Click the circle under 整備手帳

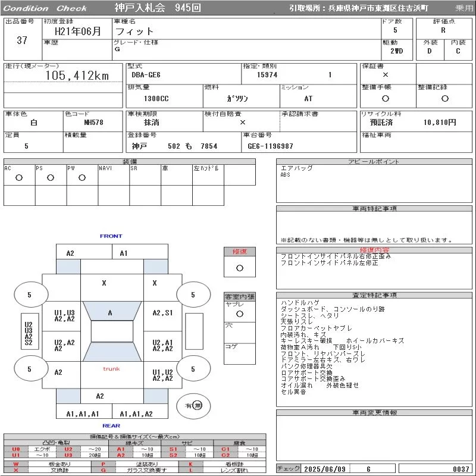coord(386,98)
